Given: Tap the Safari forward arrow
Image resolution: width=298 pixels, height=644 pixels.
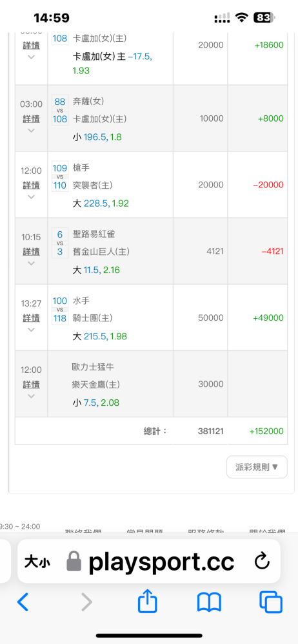Looking at the screenshot, I should pyautogui.click(x=86, y=603).
